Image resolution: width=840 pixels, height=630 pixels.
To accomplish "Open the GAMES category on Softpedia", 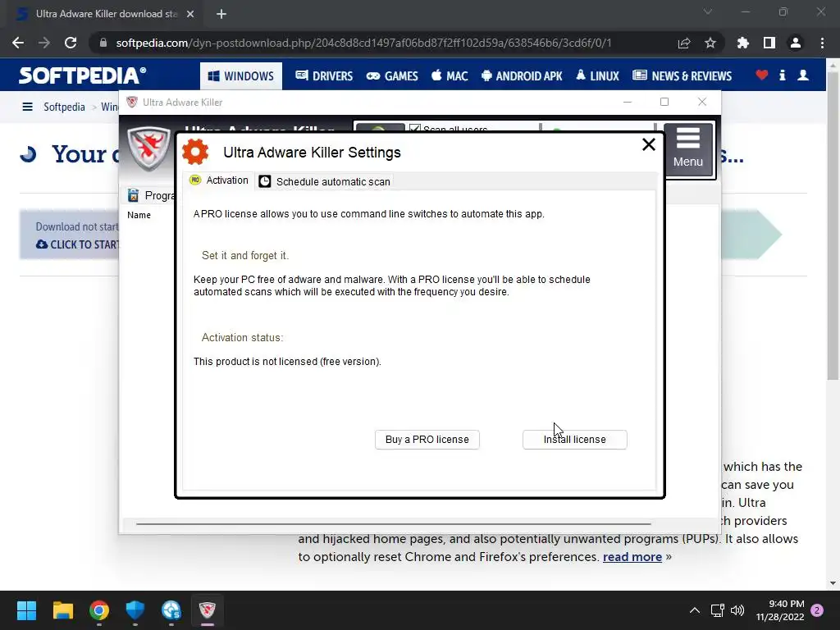I will (392, 76).
